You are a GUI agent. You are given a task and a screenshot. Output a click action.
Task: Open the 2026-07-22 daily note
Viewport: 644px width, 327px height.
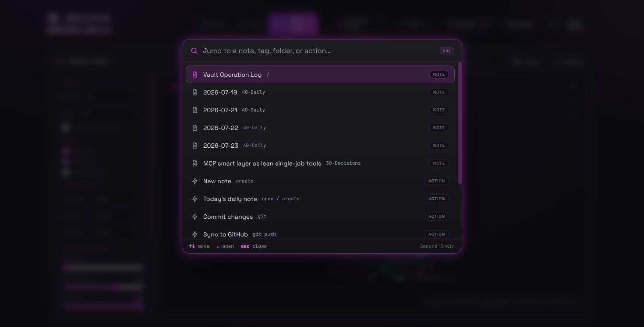[x=320, y=128]
